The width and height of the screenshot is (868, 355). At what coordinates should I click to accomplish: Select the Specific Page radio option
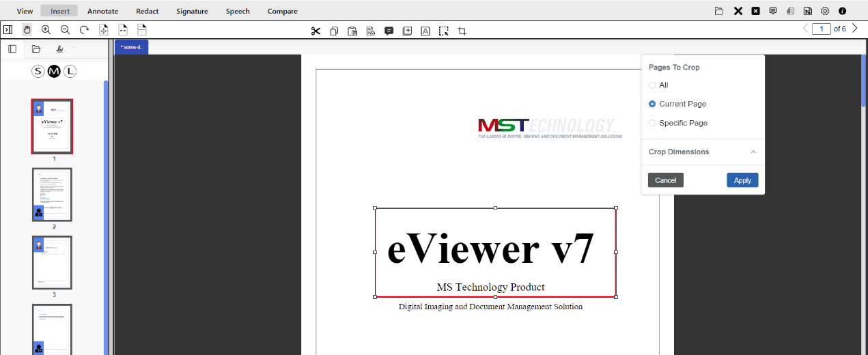coord(652,123)
